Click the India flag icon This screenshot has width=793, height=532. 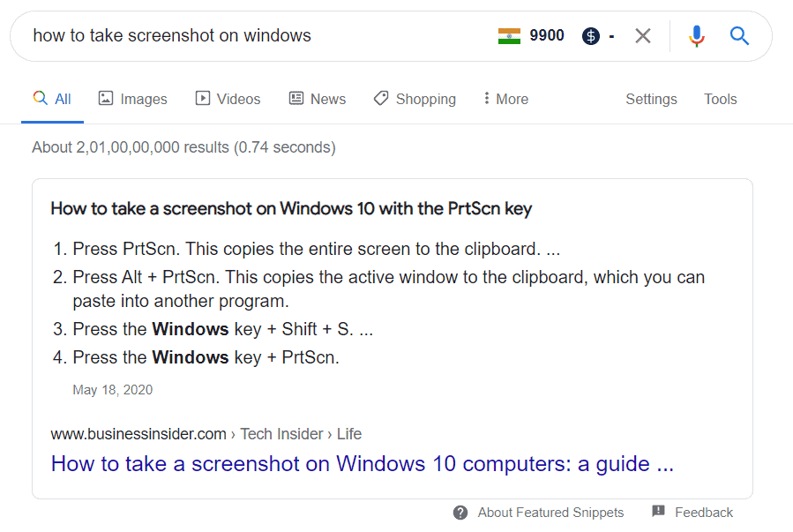509,36
